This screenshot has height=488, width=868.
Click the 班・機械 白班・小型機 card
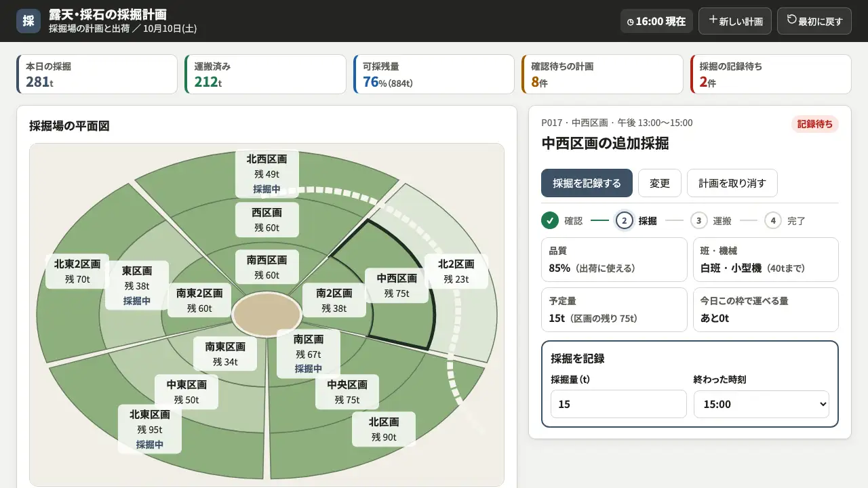point(766,260)
